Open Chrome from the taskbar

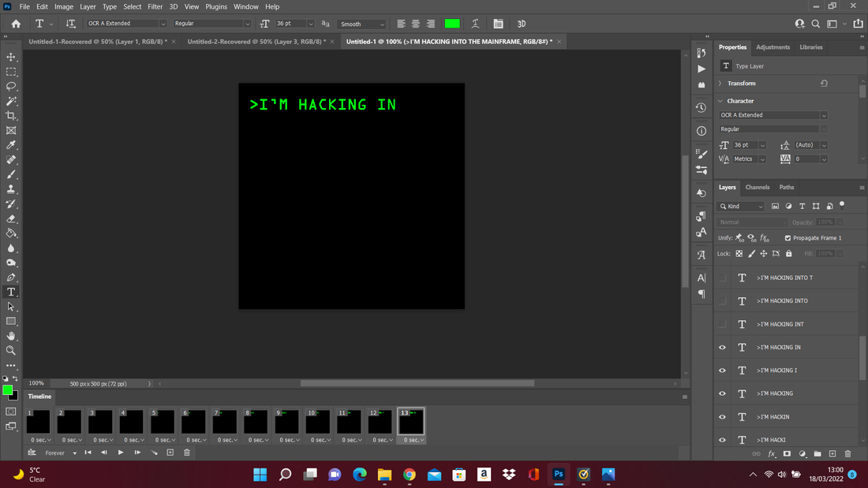tap(409, 474)
